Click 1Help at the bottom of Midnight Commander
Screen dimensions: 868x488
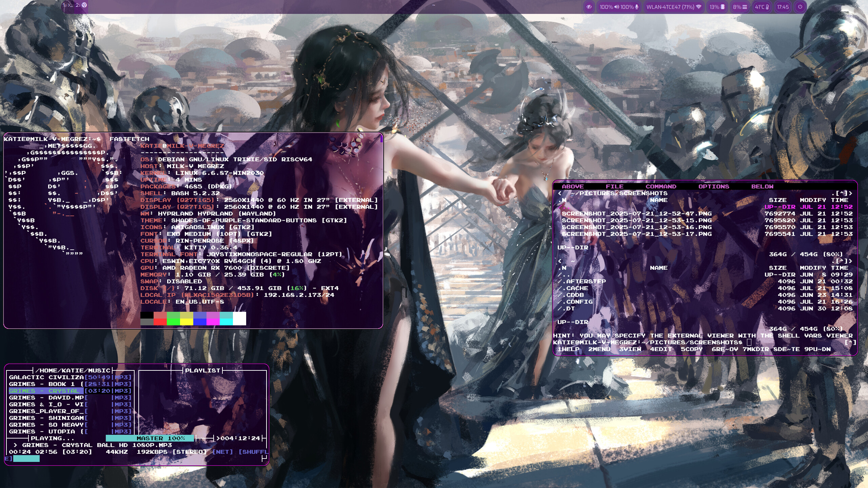[x=568, y=349]
